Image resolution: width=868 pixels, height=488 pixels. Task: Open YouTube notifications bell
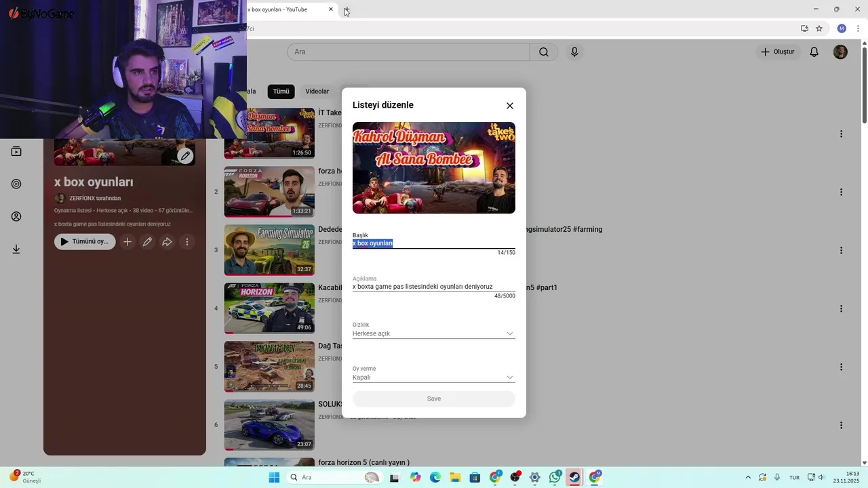coord(814,52)
